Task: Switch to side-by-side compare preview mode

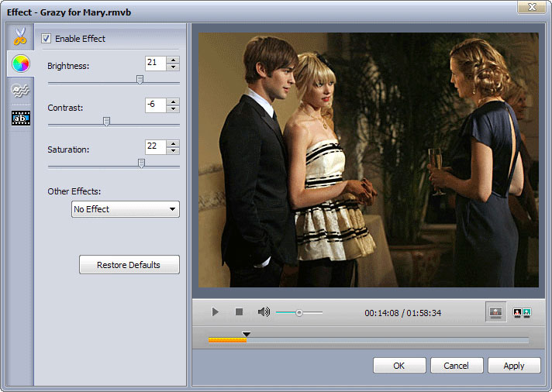Action: (522, 312)
